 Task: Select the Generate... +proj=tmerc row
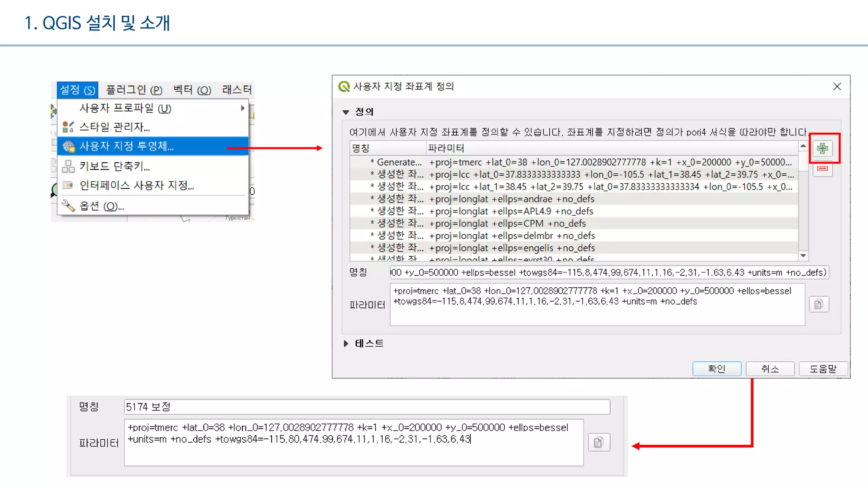574,162
